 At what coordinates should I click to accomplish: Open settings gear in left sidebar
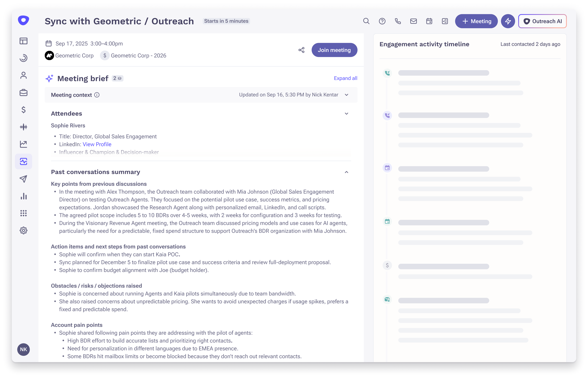(24, 230)
